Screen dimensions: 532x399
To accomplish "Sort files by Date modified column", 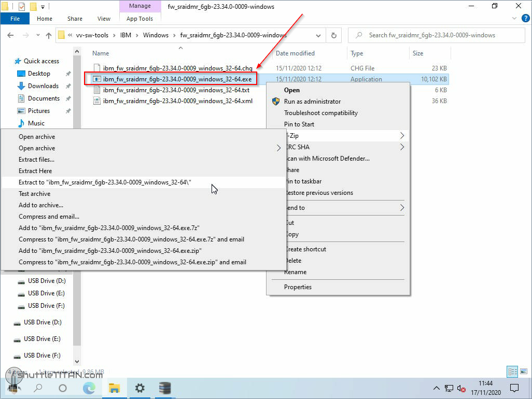I will tap(295, 53).
